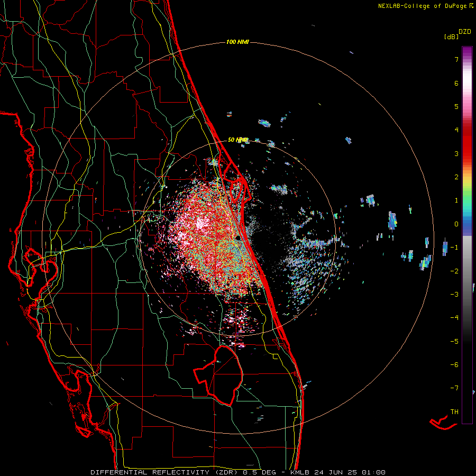The image size is (476, 476).
Task: Click the -1 value on the color scale
Action: coord(454,248)
